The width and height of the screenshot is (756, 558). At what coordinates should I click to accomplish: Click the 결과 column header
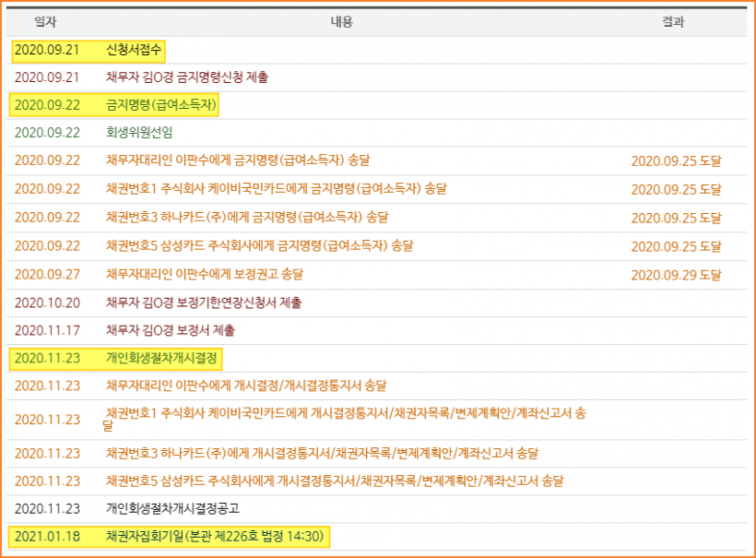click(673, 22)
